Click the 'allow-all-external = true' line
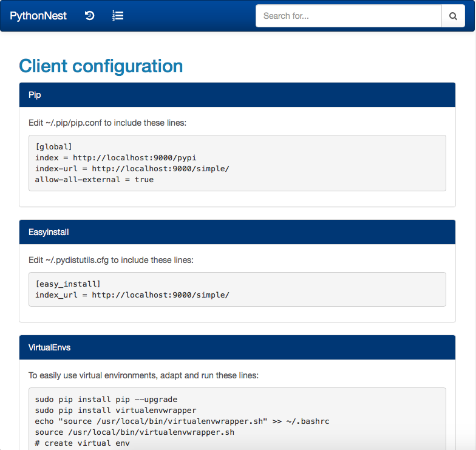 [95, 180]
